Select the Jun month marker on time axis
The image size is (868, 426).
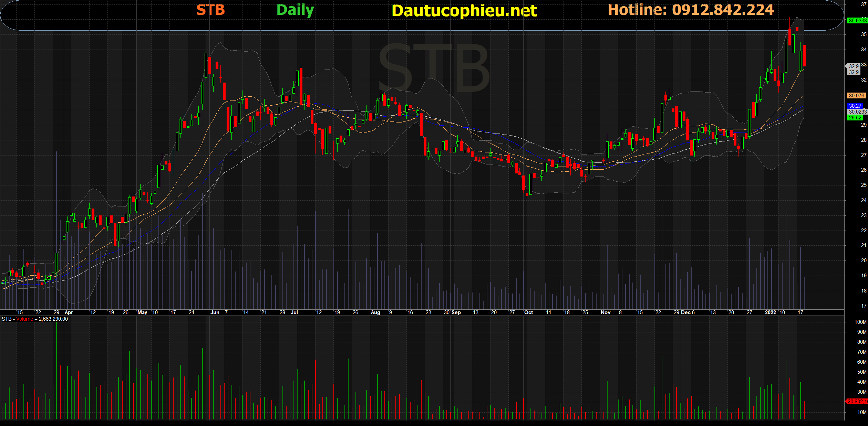pyautogui.click(x=215, y=312)
